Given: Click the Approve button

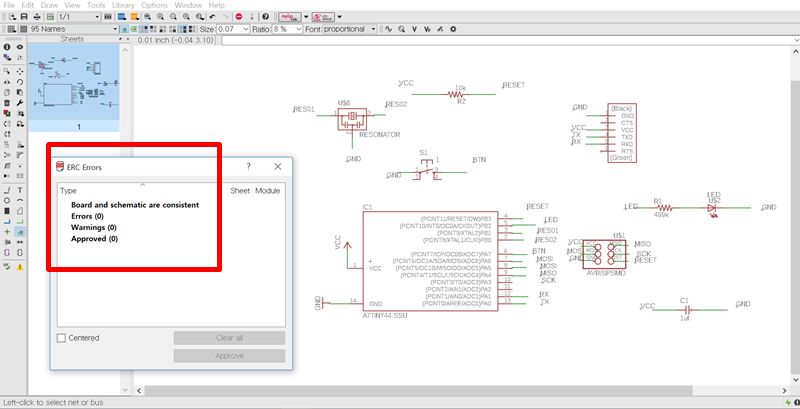Looking at the screenshot, I should click(229, 355).
